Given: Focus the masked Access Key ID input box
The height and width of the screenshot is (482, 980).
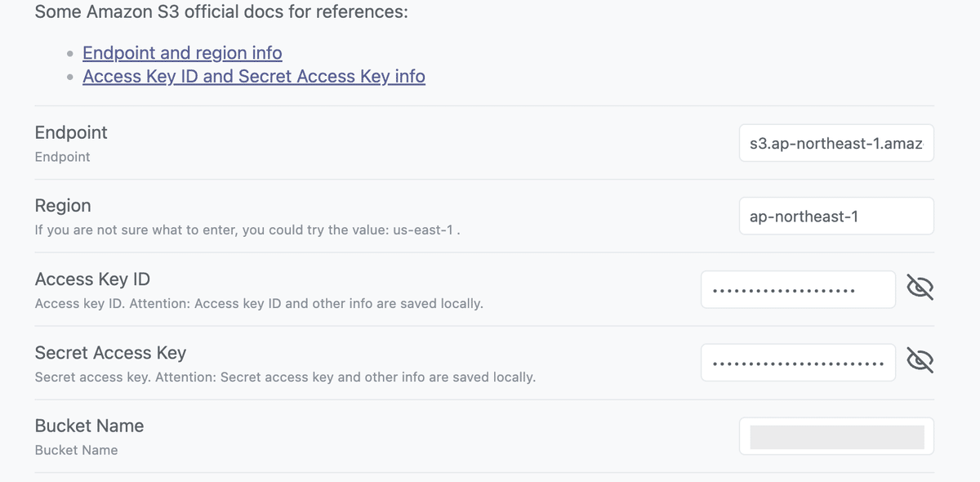Looking at the screenshot, I should coord(797,288).
